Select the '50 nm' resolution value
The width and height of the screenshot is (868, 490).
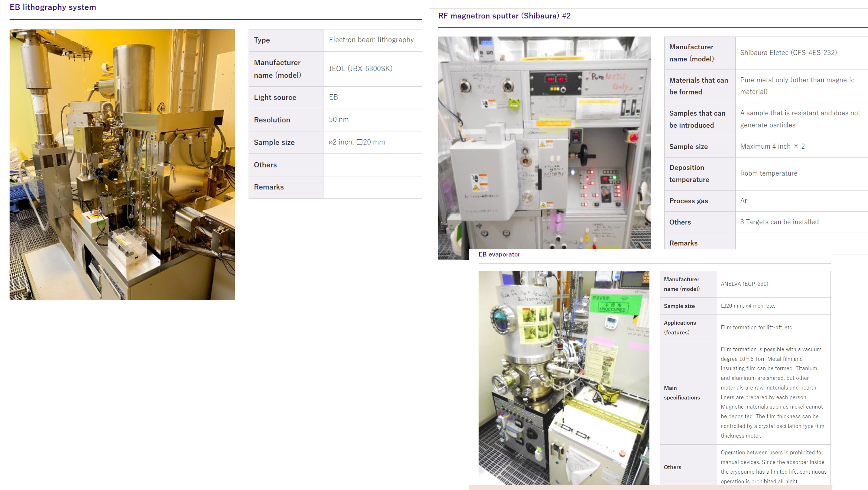(x=339, y=119)
